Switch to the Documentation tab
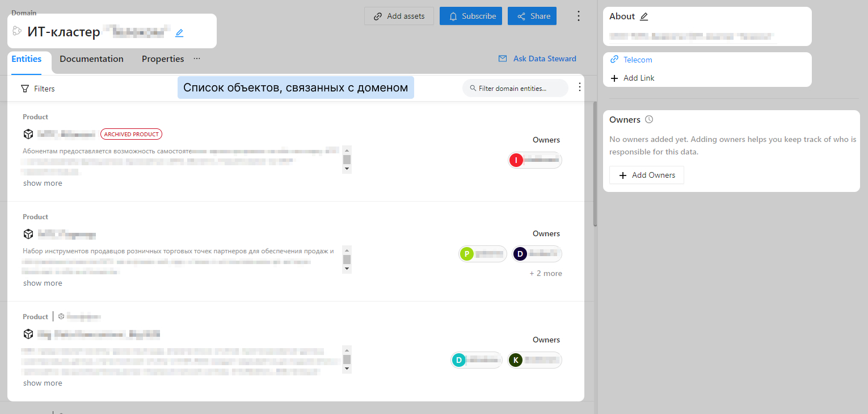 point(91,59)
